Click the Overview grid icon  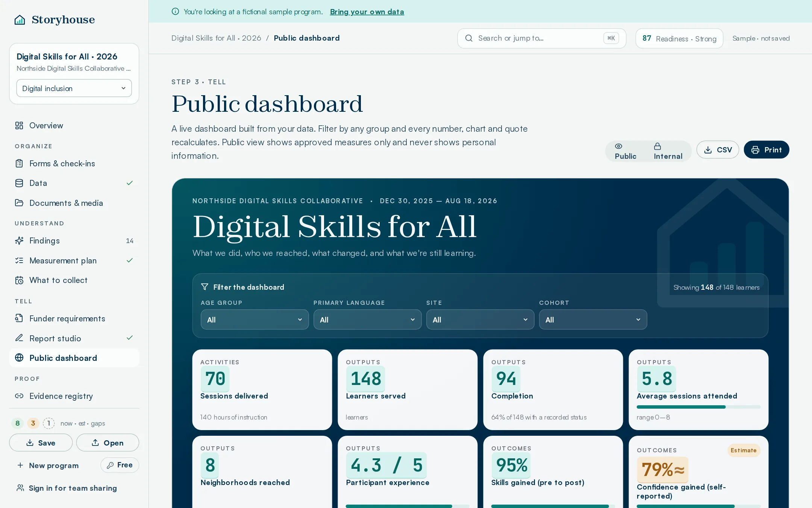pos(19,126)
